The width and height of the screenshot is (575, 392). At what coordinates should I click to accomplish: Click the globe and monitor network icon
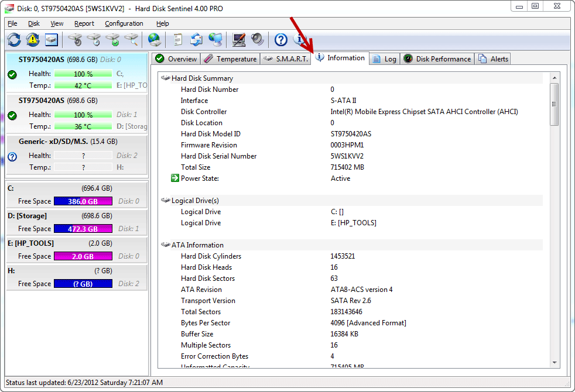pyautogui.click(x=215, y=40)
